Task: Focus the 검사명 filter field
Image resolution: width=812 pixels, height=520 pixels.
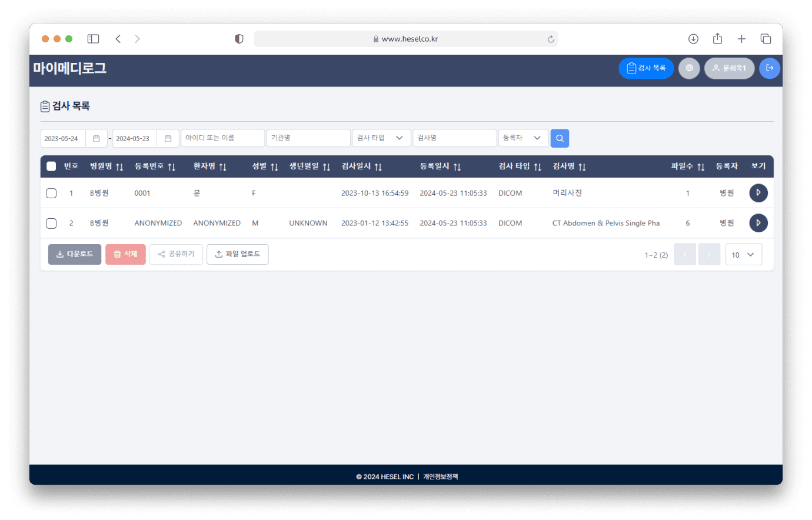Action: (454, 138)
